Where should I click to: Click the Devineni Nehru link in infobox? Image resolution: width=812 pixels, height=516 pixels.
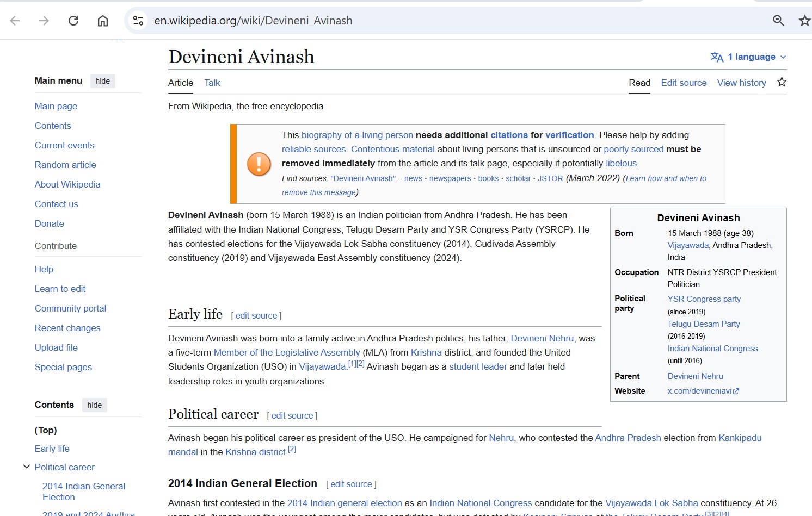[x=696, y=376]
